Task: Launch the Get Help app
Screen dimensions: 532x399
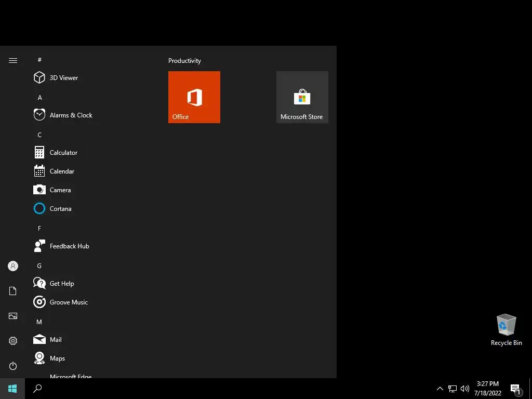Action: 54,283
